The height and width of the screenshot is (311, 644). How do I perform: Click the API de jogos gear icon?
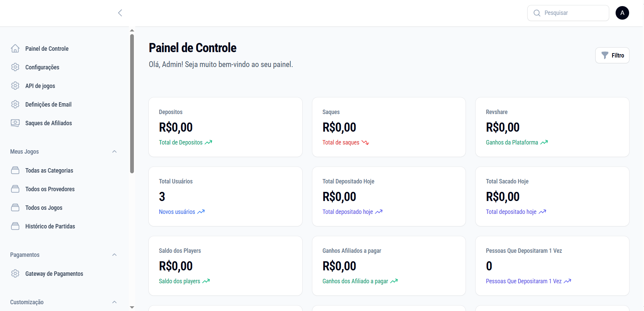(15, 86)
